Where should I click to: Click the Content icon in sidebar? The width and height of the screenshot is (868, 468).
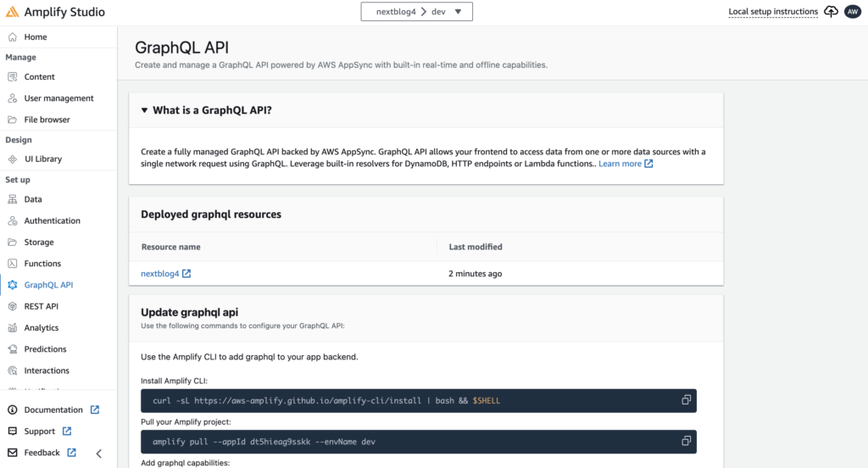point(12,77)
